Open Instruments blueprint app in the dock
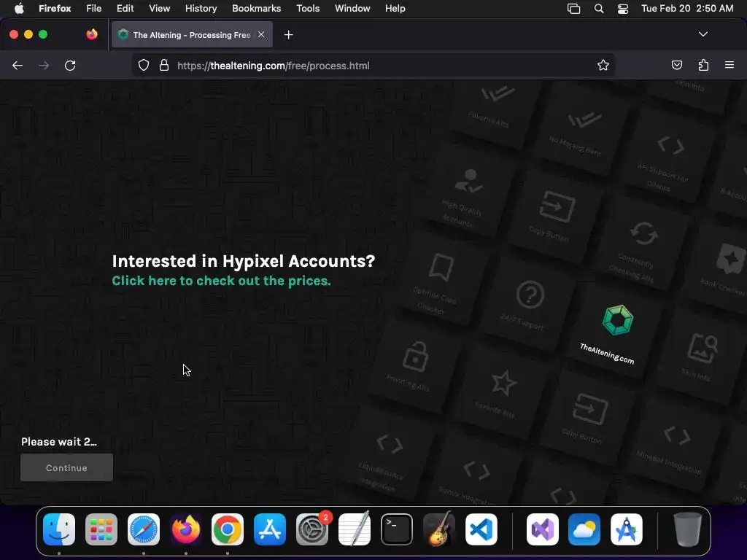 (627, 529)
